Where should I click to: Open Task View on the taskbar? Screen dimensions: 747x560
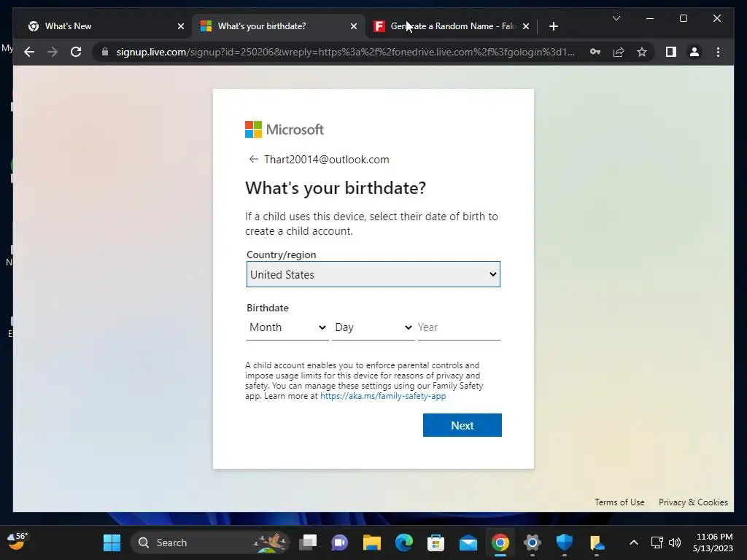[308, 542]
